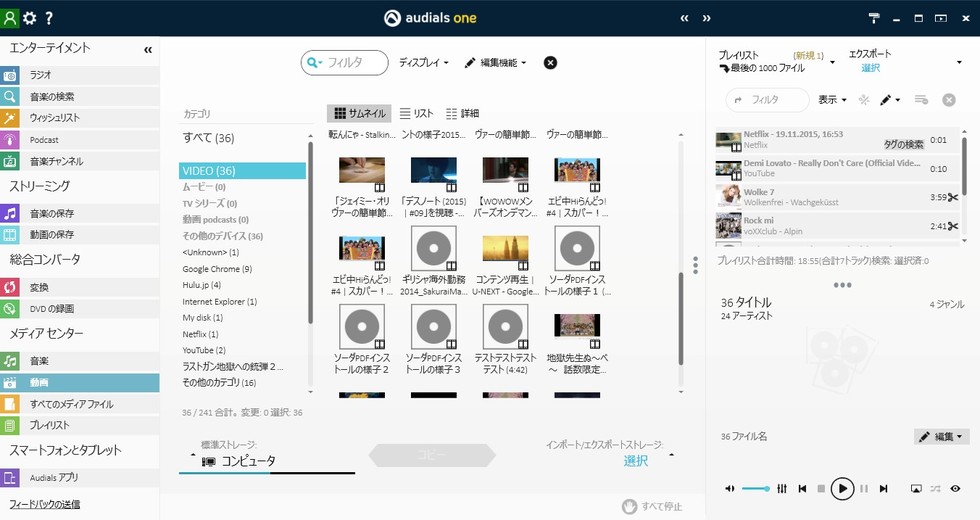Open 音楽チャンネル music channels
Image resolution: width=980 pixels, height=520 pixels.
[79, 161]
